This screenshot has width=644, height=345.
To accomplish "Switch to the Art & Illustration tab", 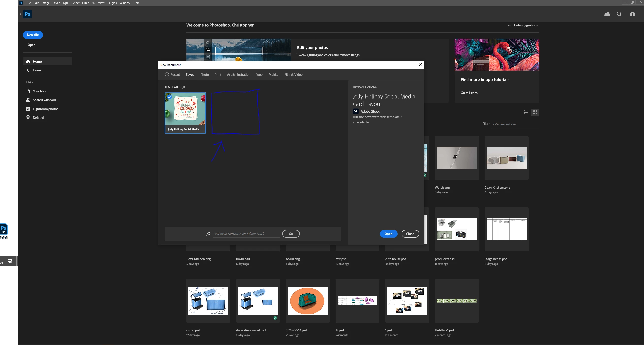I will [239, 75].
